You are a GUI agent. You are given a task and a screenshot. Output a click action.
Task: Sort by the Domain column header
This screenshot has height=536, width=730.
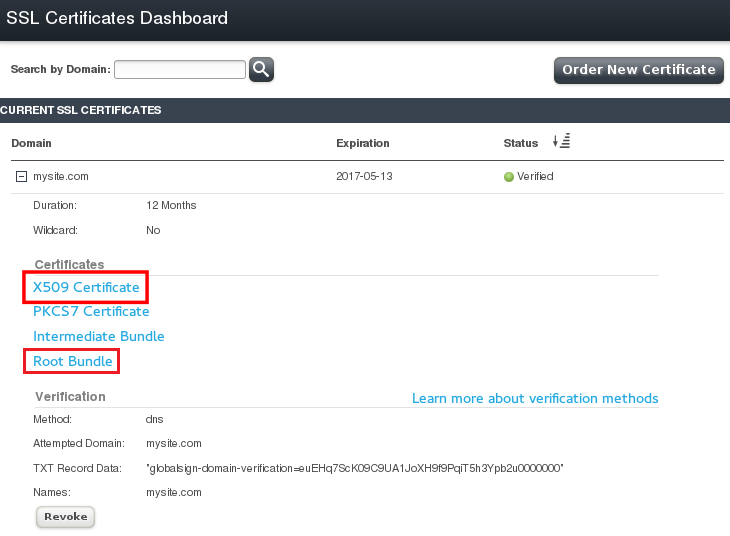[31, 143]
